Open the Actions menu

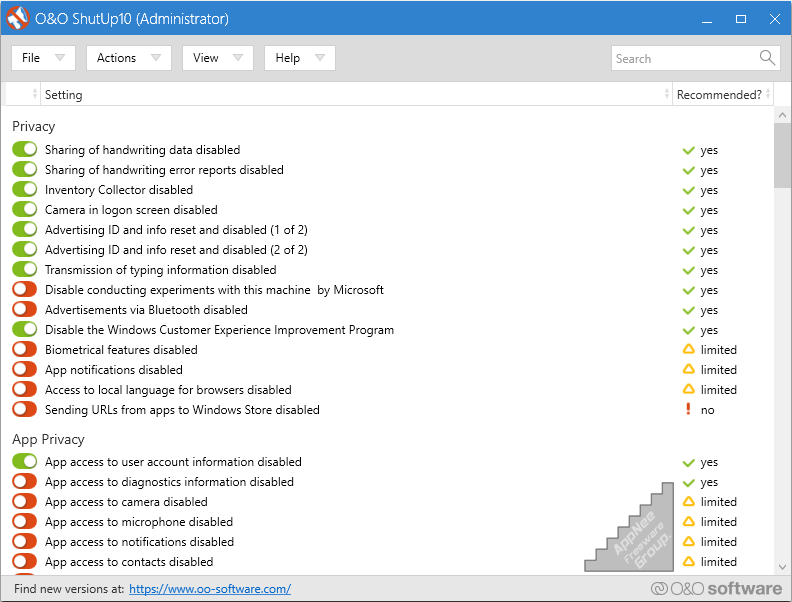(129, 58)
